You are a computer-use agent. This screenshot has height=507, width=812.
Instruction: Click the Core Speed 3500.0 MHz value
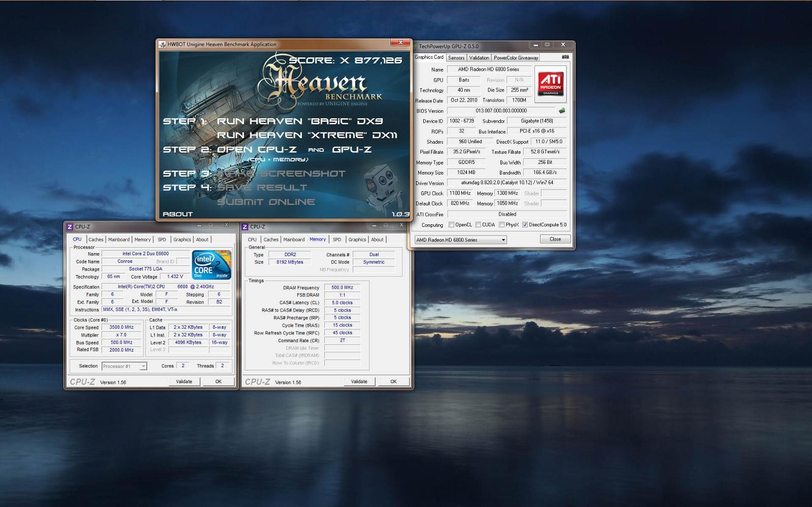(x=122, y=327)
